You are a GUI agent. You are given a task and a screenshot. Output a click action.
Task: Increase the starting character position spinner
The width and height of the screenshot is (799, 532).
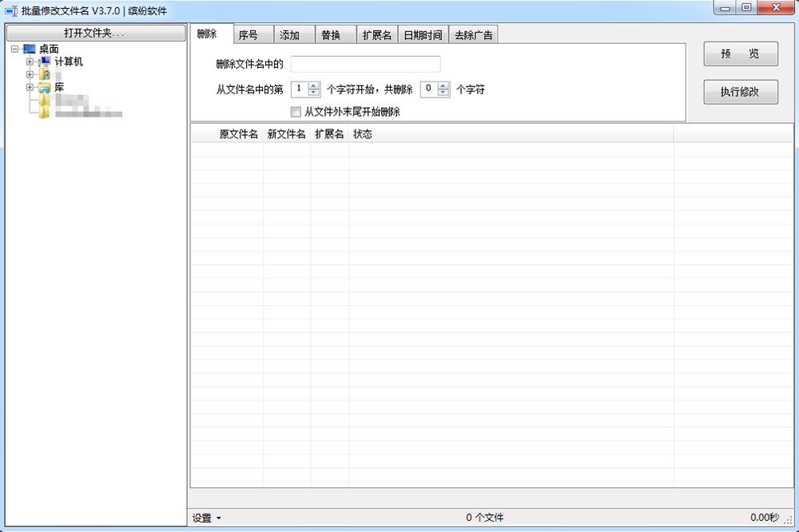click(x=314, y=85)
